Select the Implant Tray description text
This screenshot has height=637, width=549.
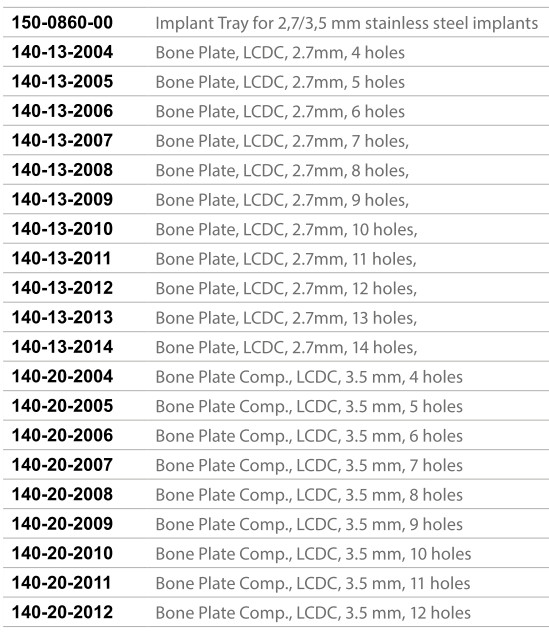(347, 24)
